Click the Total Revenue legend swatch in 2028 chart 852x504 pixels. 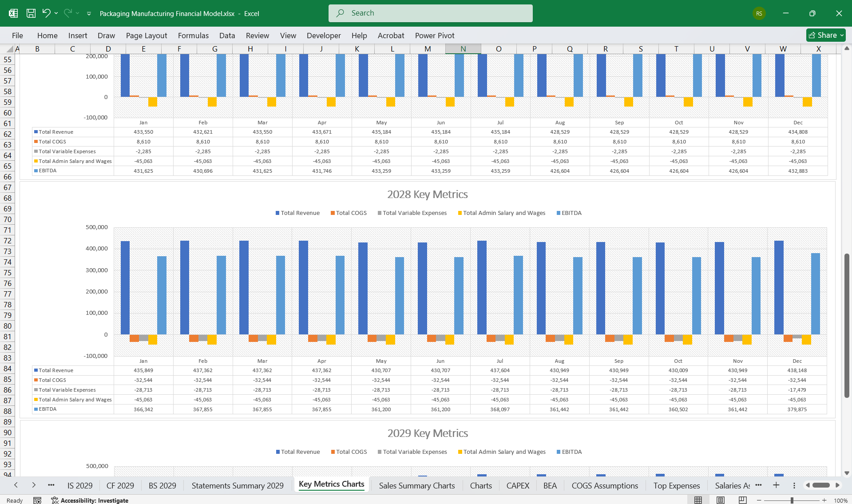[277, 213]
